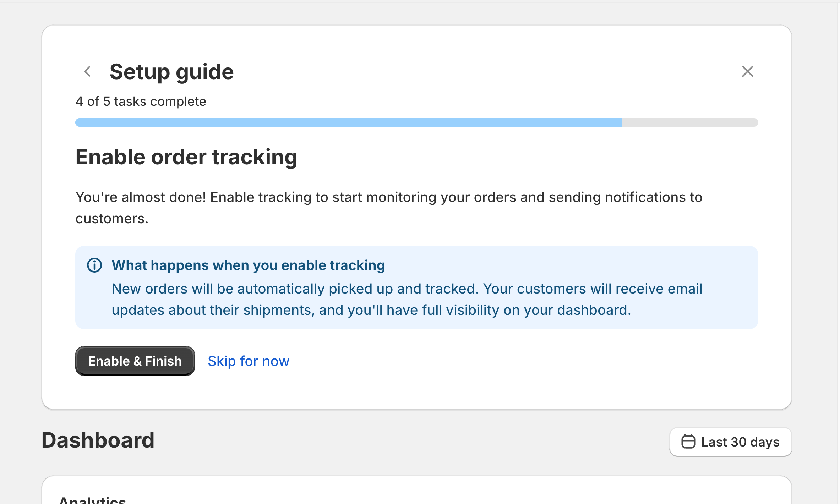Click the Dashboard heading

(x=98, y=440)
